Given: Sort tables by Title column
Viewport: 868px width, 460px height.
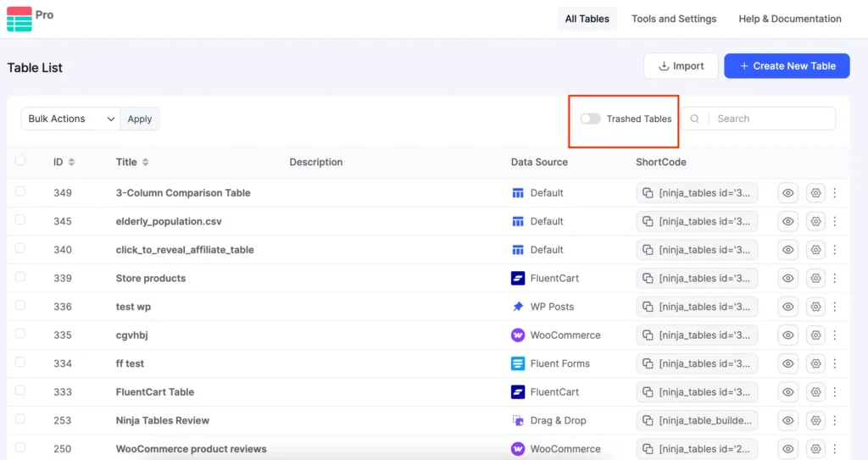Looking at the screenshot, I should 145,162.
